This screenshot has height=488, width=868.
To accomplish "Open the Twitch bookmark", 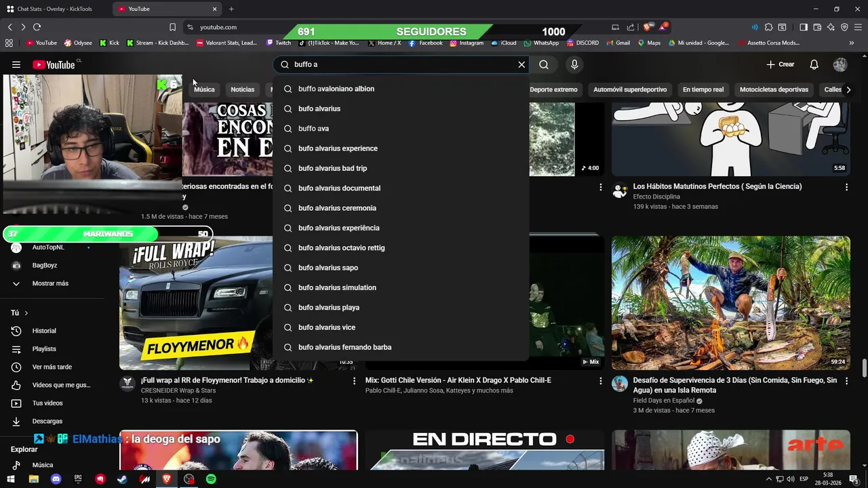I will [x=279, y=43].
